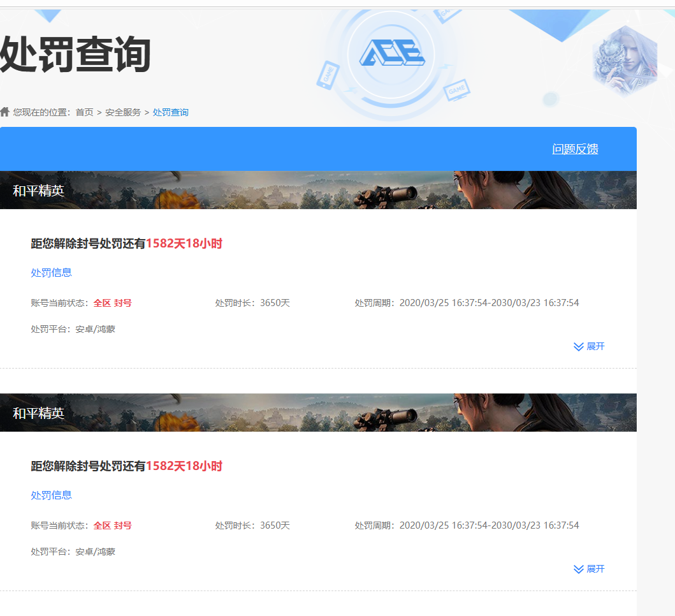Click the home icon in the breadcrumb
Viewport: 675px width, 616px height.
point(5,112)
